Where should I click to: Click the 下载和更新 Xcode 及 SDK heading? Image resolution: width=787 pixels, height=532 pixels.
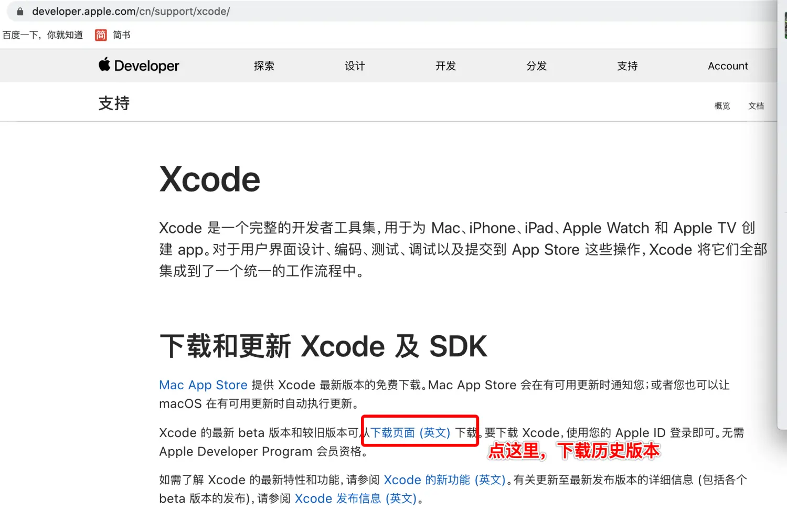(x=323, y=346)
